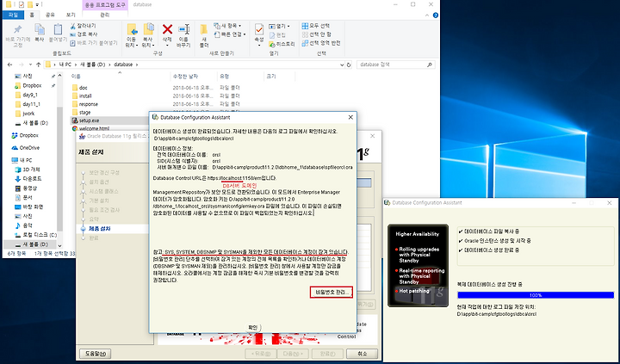Select the stage folder
Screen dimensions: 620x364
tap(84, 113)
